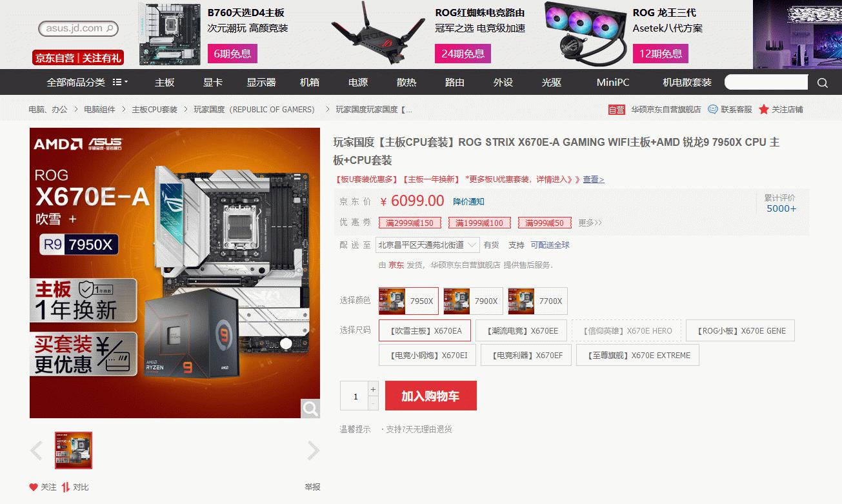The width and height of the screenshot is (842, 504).
Task: Click the 降价通知 price alert link
Action: coord(468,202)
